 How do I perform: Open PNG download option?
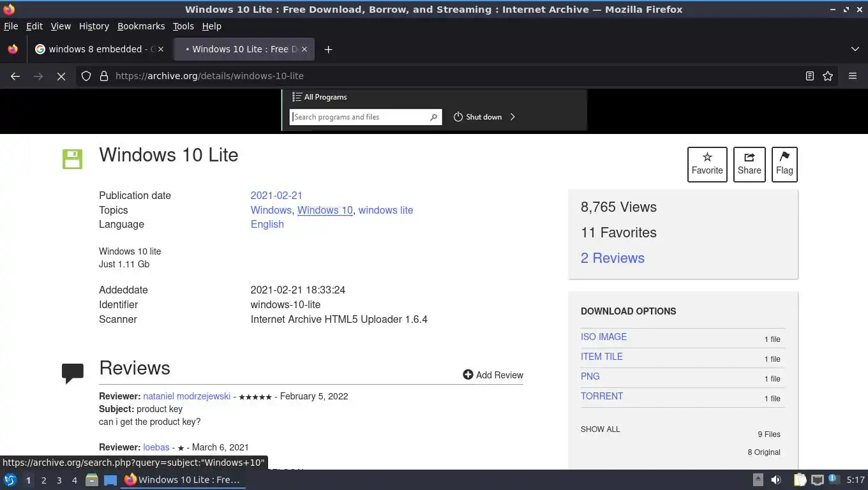tap(590, 376)
